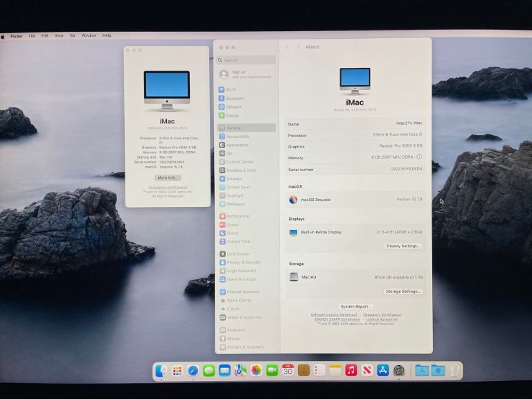
Task: Open the Finder menu
Action: click(17, 36)
